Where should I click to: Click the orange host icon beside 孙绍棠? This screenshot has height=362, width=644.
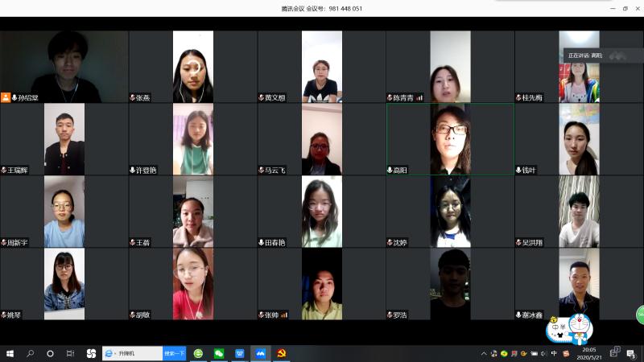click(x=6, y=97)
